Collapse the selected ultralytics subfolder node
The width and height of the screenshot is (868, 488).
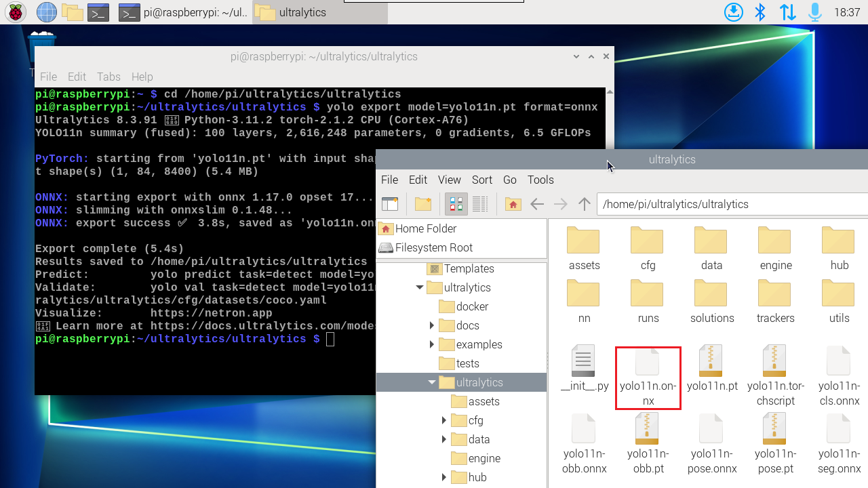point(432,382)
